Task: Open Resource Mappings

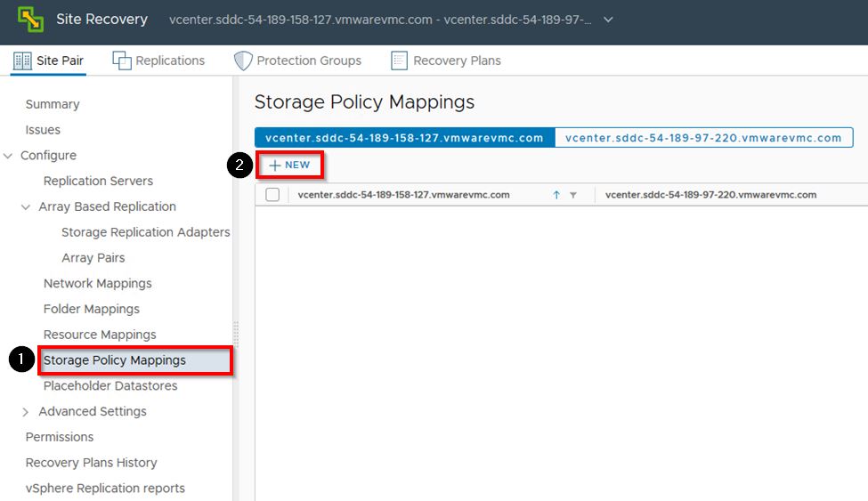Action: (100, 335)
